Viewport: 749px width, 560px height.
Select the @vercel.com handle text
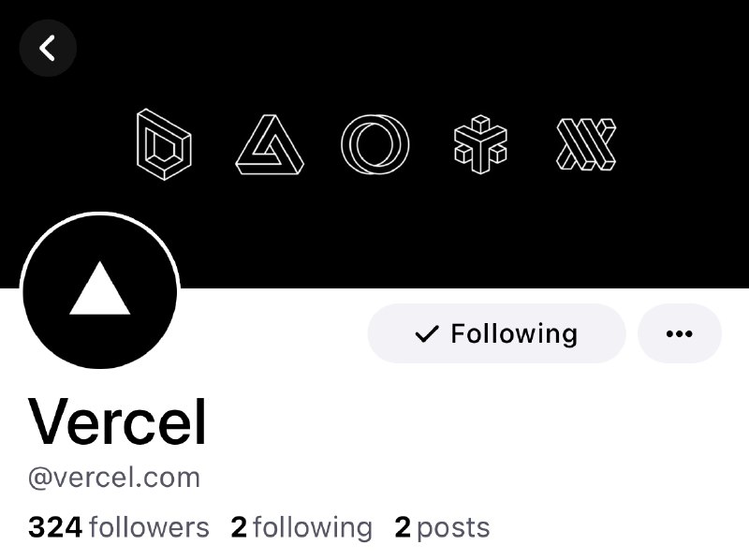click(114, 478)
